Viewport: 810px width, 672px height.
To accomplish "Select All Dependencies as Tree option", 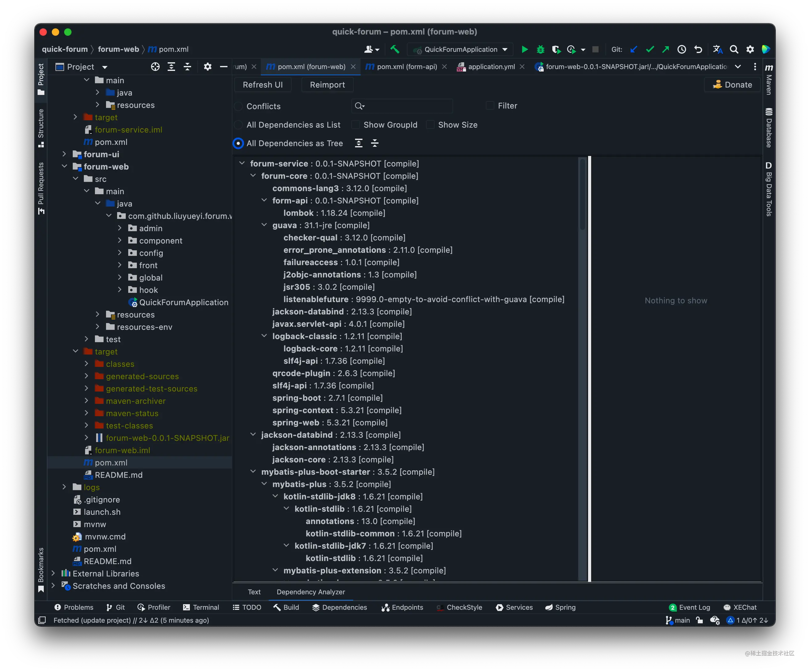I will (x=238, y=143).
